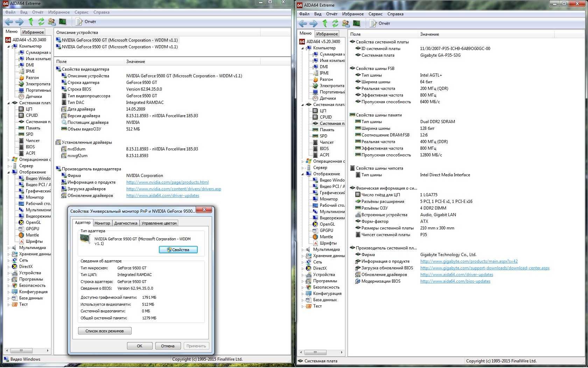Select GPGPU in left window tree
The image size is (588, 368).
(x=33, y=229)
